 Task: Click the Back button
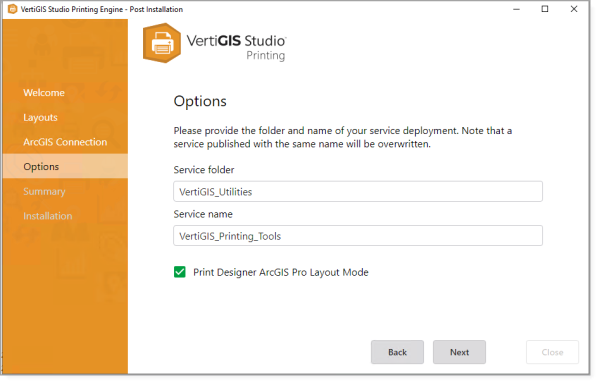(397, 352)
